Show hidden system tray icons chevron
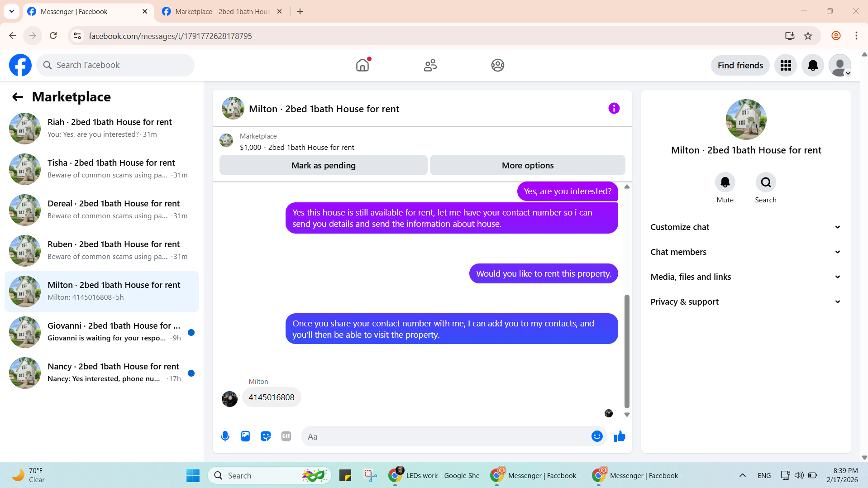This screenshot has height=488, width=868. pos(742,475)
